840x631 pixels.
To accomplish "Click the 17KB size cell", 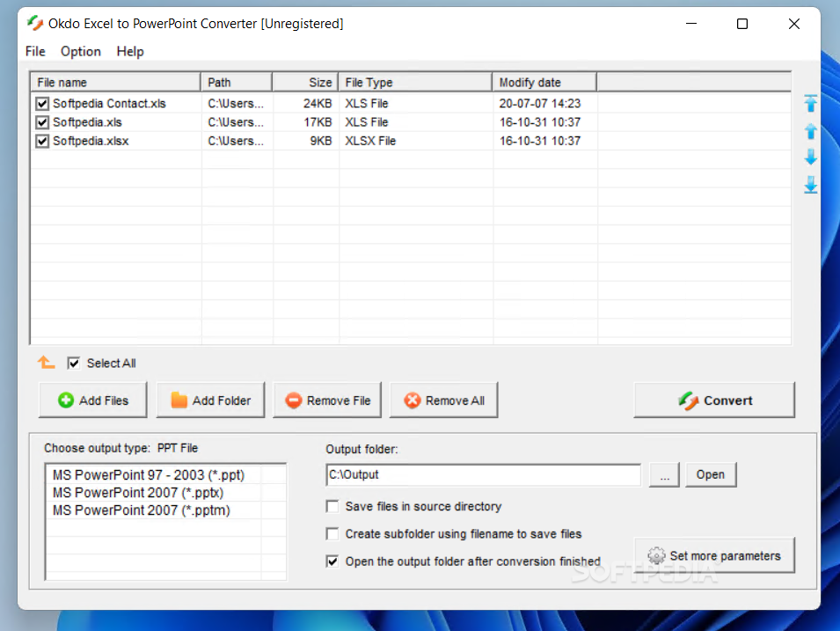I will [x=318, y=122].
